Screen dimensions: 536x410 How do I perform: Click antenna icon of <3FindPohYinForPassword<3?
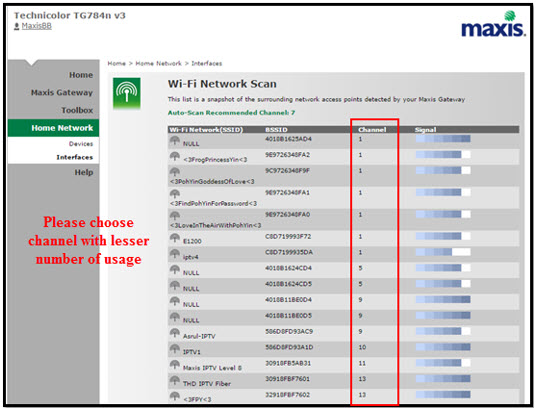coord(175,194)
